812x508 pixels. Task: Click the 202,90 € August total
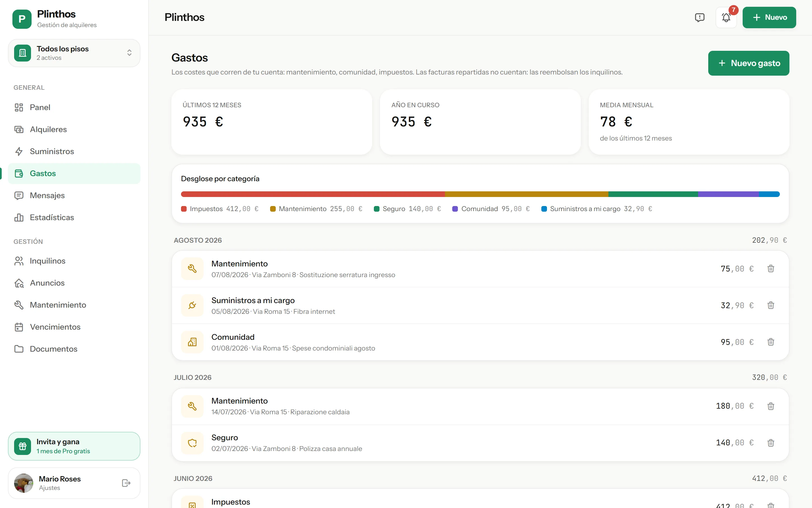click(x=769, y=240)
